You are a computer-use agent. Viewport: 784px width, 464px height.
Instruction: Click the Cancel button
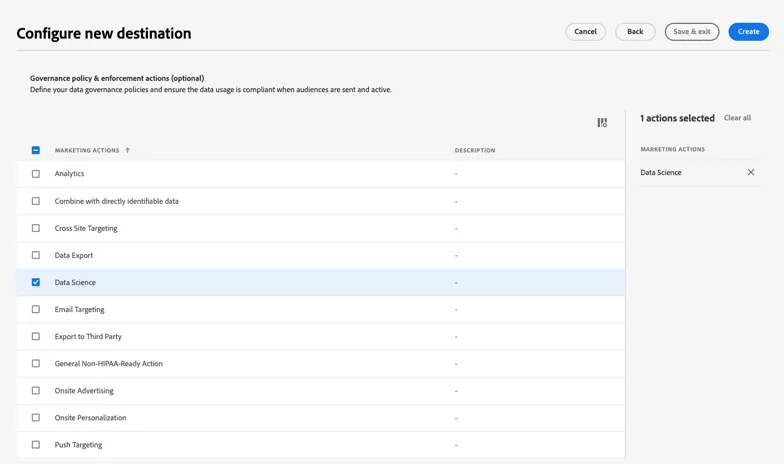pos(586,32)
